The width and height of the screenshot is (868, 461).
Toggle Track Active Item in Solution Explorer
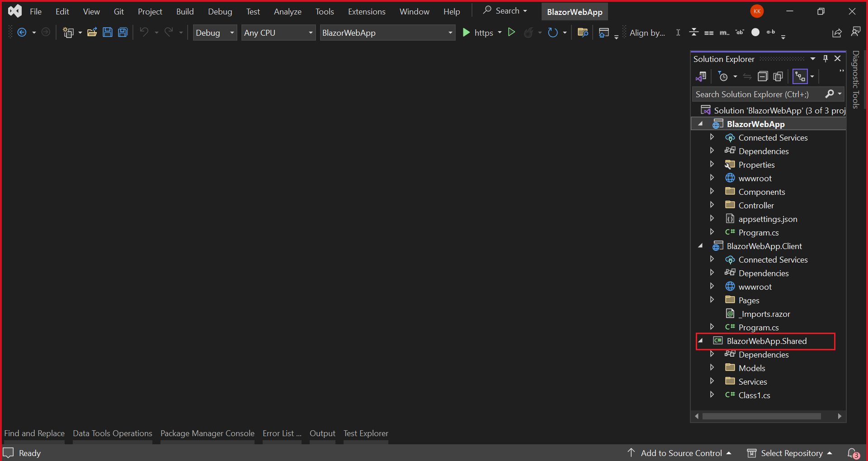(x=800, y=76)
